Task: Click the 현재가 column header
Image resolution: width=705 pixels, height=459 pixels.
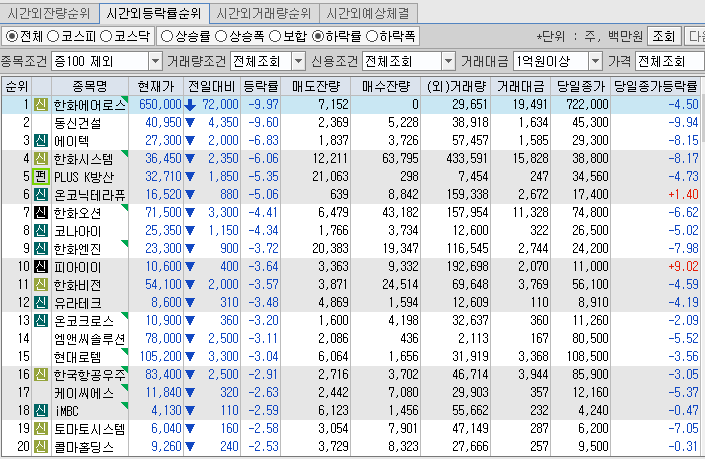Action: tap(156, 86)
